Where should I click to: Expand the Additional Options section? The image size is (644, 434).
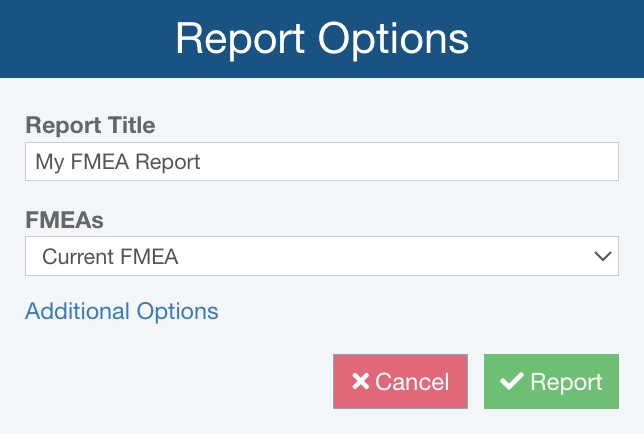click(x=121, y=311)
